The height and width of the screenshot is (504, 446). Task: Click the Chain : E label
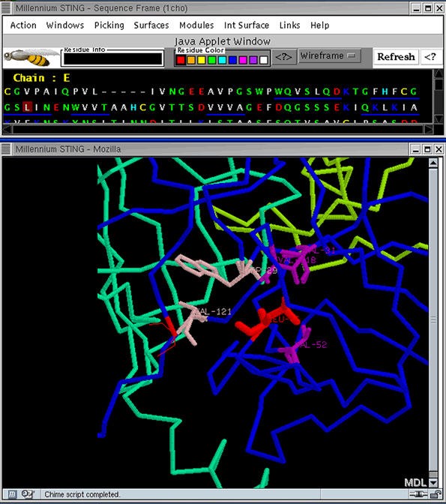tap(41, 78)
